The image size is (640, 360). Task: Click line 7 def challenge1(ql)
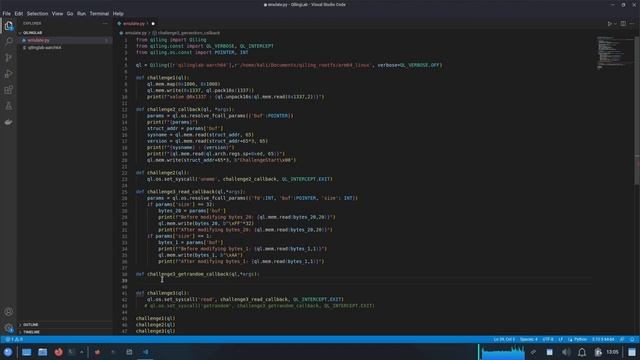point(162,78)
